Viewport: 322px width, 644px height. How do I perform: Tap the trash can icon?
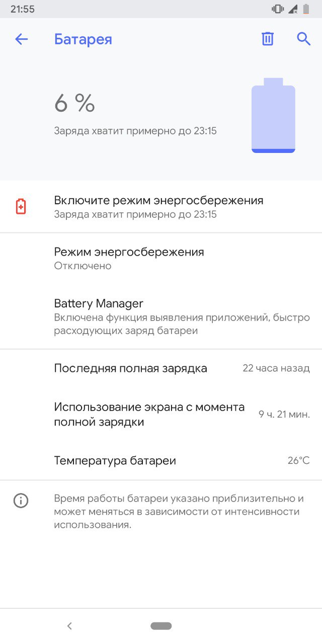coord(268,39)
